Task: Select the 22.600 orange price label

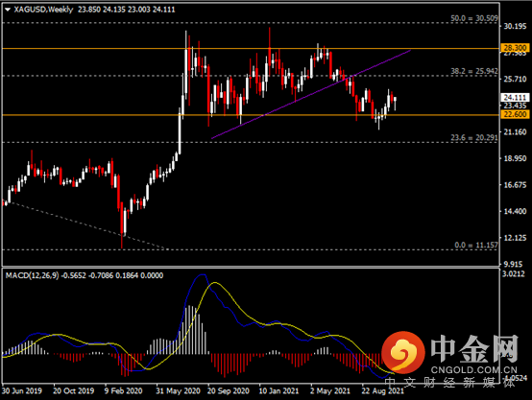Action: click(x=515, y=114)
